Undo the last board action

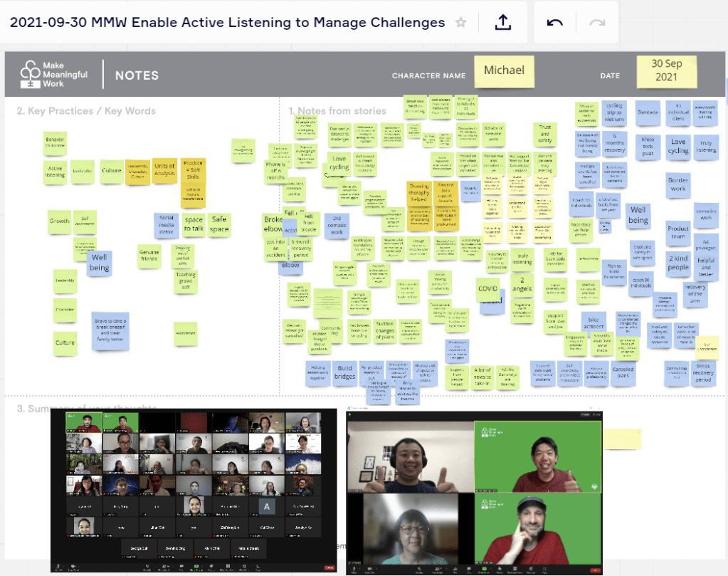pyautogui.click(x=555, y=23)
